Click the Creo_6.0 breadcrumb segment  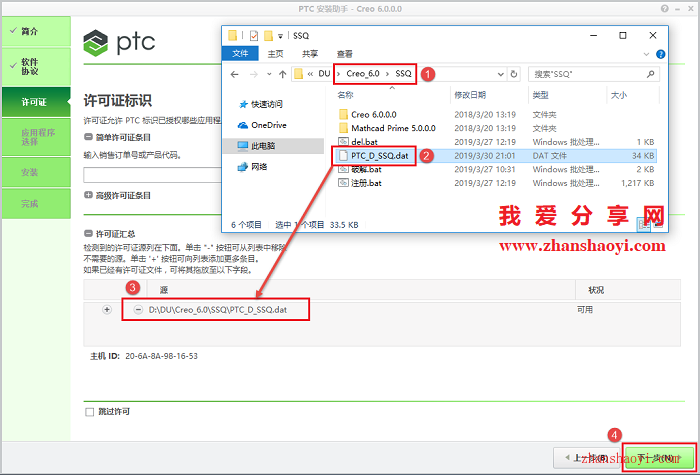pos(363,74)
